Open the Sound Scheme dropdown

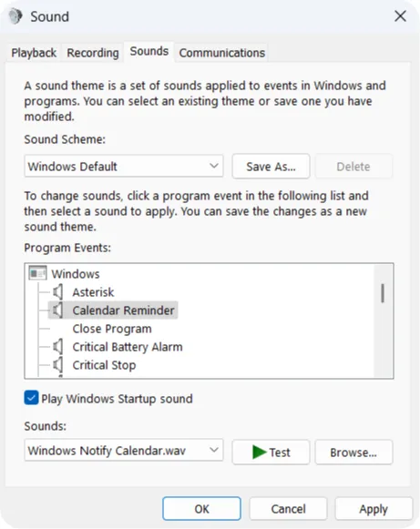(x=124, y=166)
